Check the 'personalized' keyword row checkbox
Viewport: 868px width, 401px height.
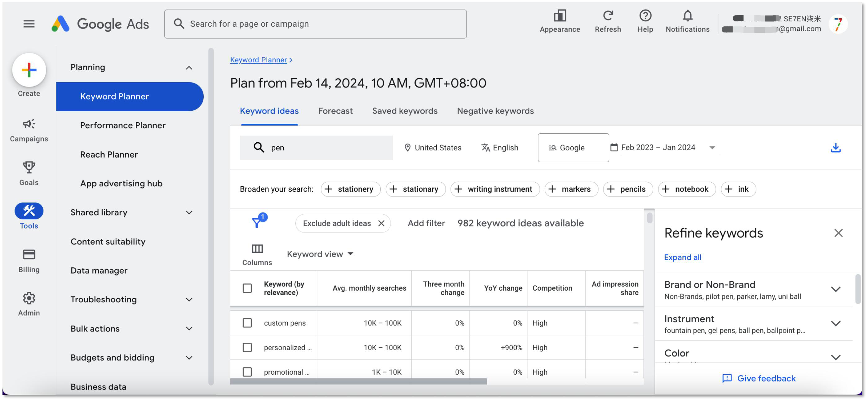pyautogui.click(x=247, y=347)
